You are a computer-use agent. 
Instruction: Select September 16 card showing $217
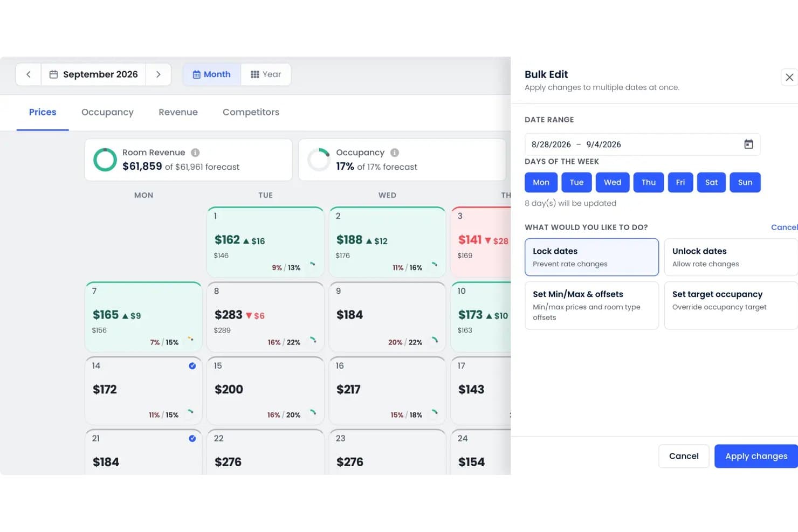[387, 391]
